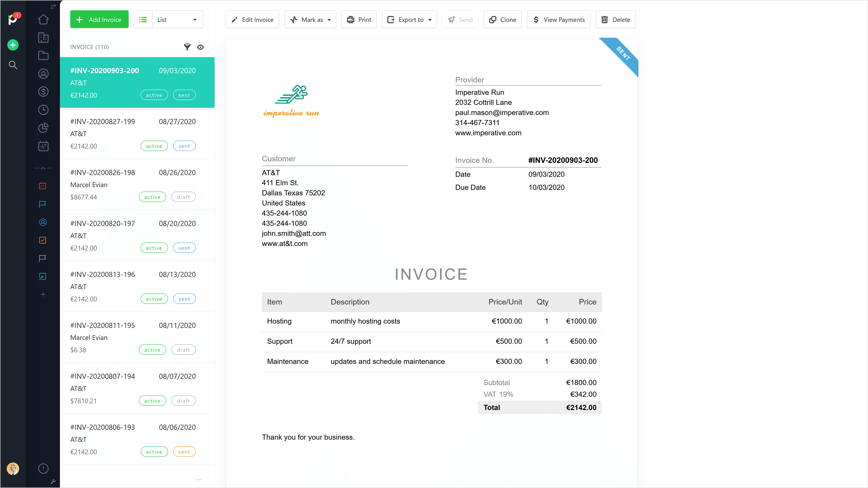Viewport: 868px width, 488px height.
Task: Open the Reports pie chart icon
Action: [x=43, y=128]
